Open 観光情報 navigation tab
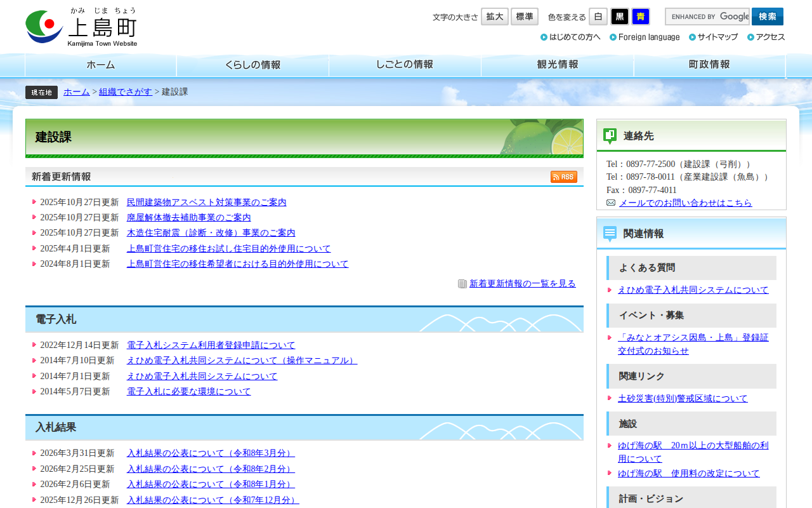 point(558,65)
